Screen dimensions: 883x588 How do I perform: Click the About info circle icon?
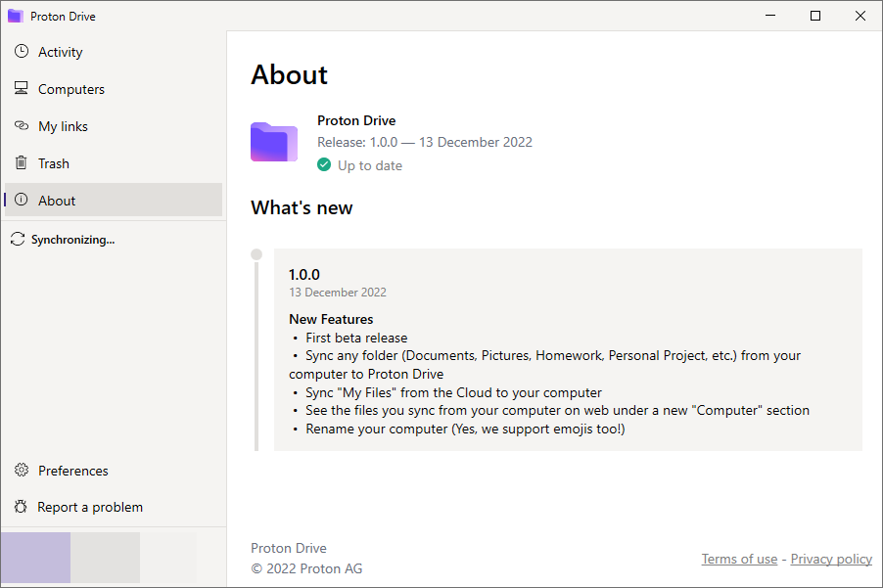(x=22, y=200)
